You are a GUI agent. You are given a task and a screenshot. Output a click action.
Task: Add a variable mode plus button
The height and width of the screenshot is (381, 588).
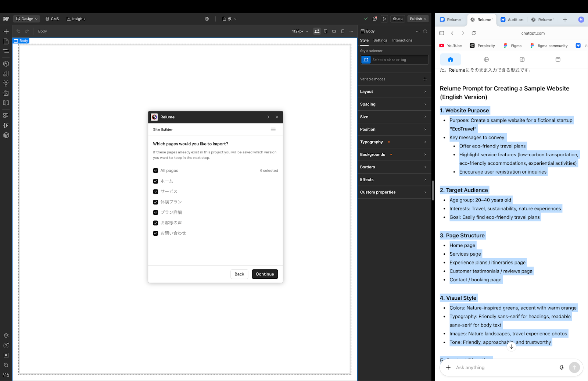coord(425,79)
